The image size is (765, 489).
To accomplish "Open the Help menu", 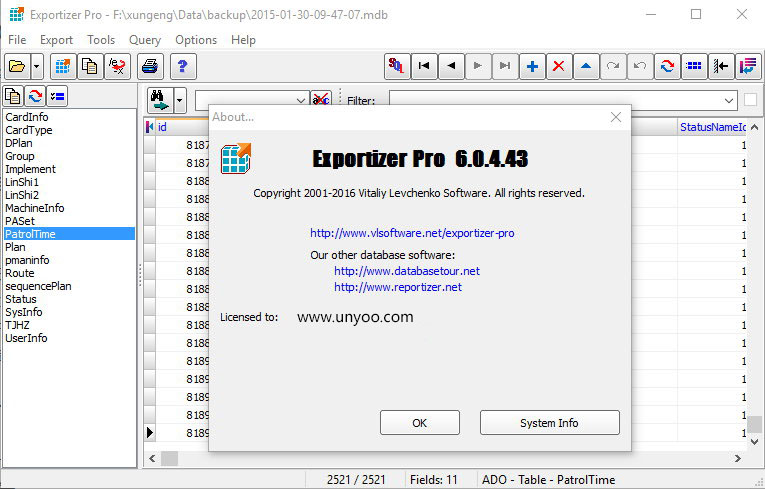I will coord(243,40).
